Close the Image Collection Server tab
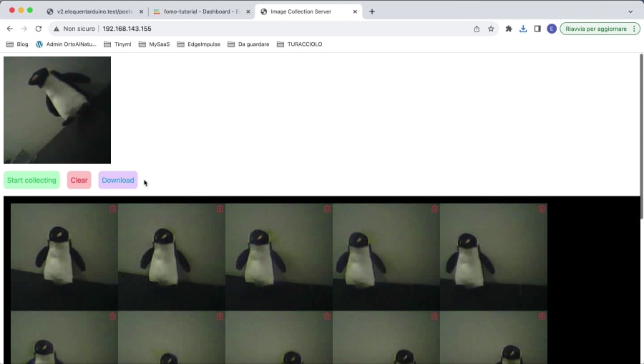This screenshot has width=644, height=364. 355,11
